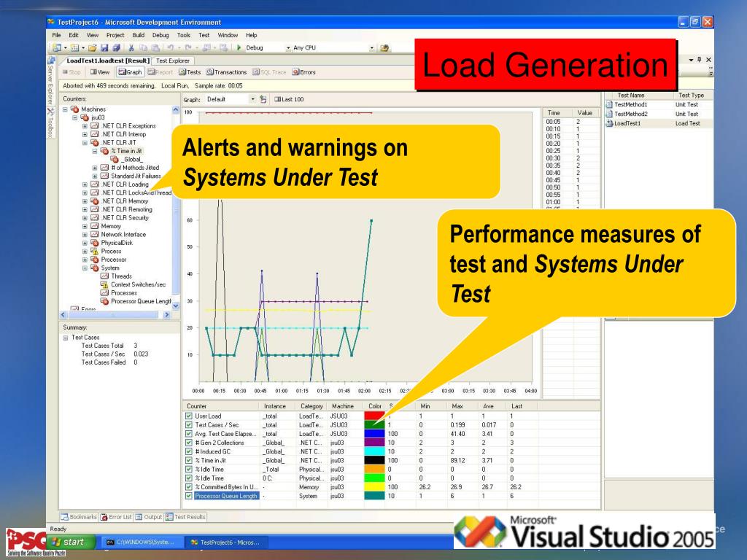Toggle % Idle Time _Total checkbox
This screenshot has height=560, width=747.
(189, 469)
